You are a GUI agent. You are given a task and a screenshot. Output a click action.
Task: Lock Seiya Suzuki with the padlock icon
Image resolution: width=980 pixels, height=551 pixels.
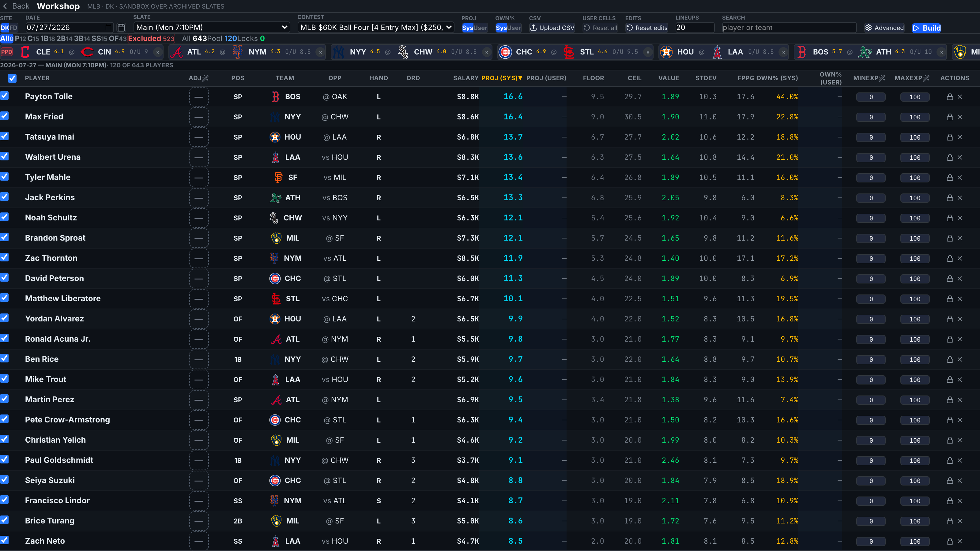[x=950, y=481]
